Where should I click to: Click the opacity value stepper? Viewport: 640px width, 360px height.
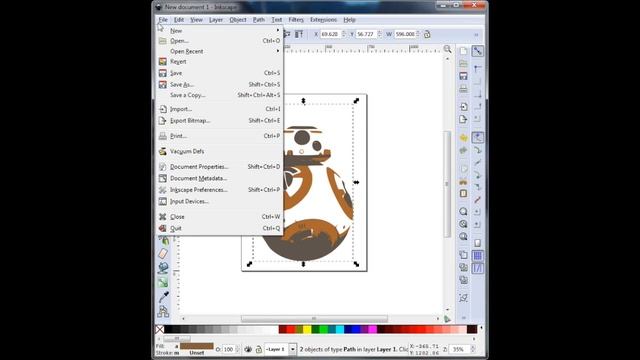point(238,349)
